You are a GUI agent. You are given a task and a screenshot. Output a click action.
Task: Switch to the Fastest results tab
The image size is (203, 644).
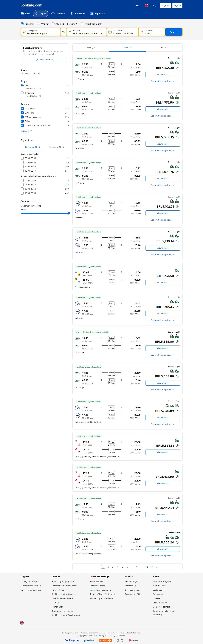[164, 47]
